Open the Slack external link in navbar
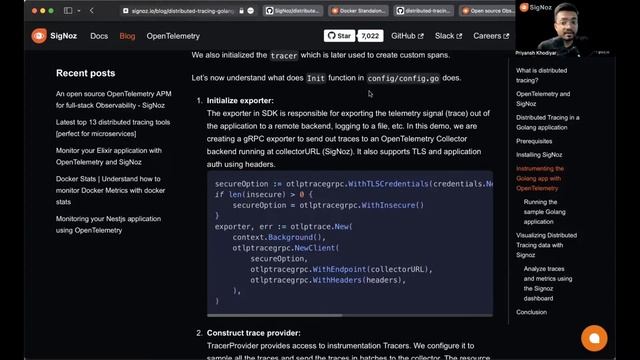The image size is (640, 360). 448,36
